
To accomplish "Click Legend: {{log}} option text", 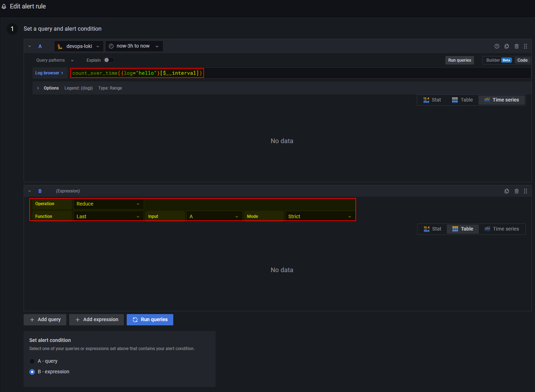I will (79, 88).
